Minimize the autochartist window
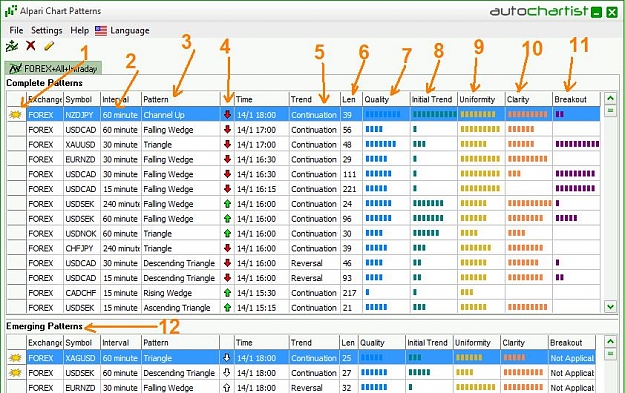Image resolution: width=625 pixels, height=393 pixels. pyautogui.click(x=596, y=12)
